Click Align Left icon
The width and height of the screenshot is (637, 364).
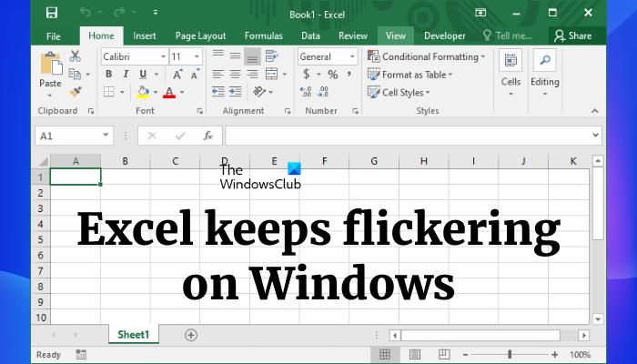click(218, 75)
